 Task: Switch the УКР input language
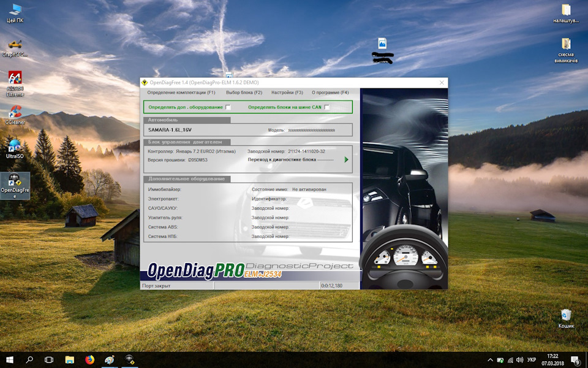click(532, 360)
